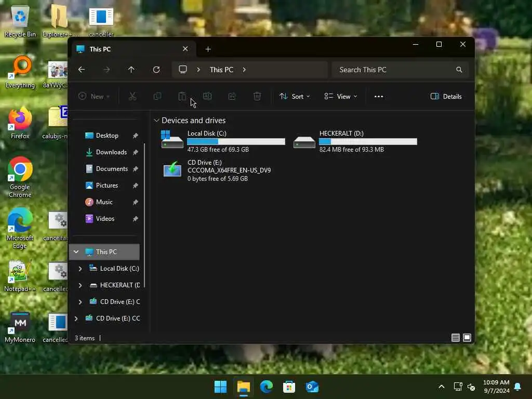
Task: Close the This PC tab
Action: coord(185,49)
